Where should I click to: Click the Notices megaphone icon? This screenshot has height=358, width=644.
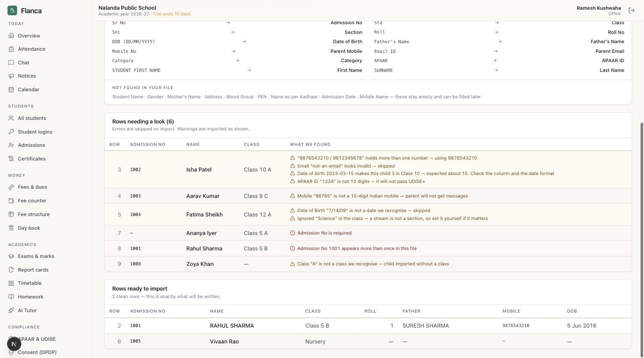11,76
